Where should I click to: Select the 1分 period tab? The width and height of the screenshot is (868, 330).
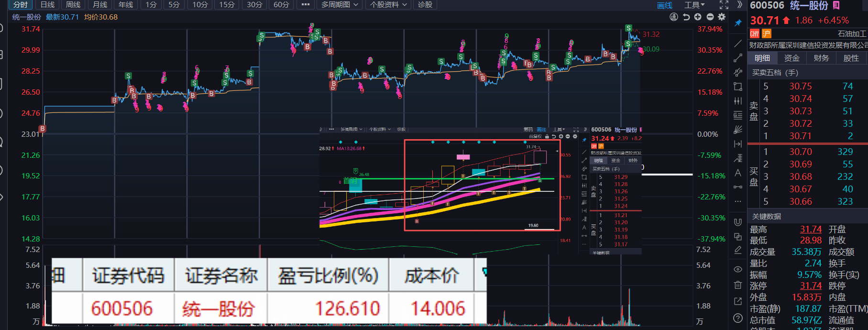[x=151, y=5]
